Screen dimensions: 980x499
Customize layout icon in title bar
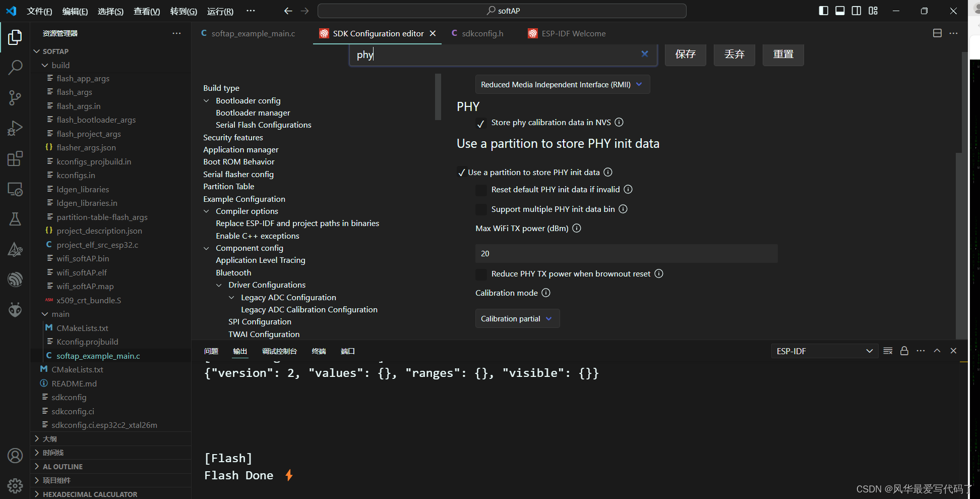[x=873, y=11]
